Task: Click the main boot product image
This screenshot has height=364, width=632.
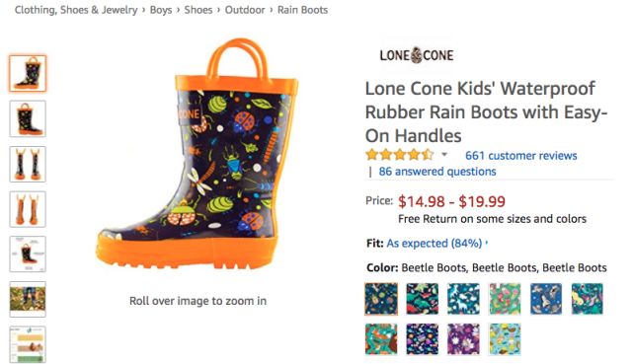Action: tap(197, 155)
